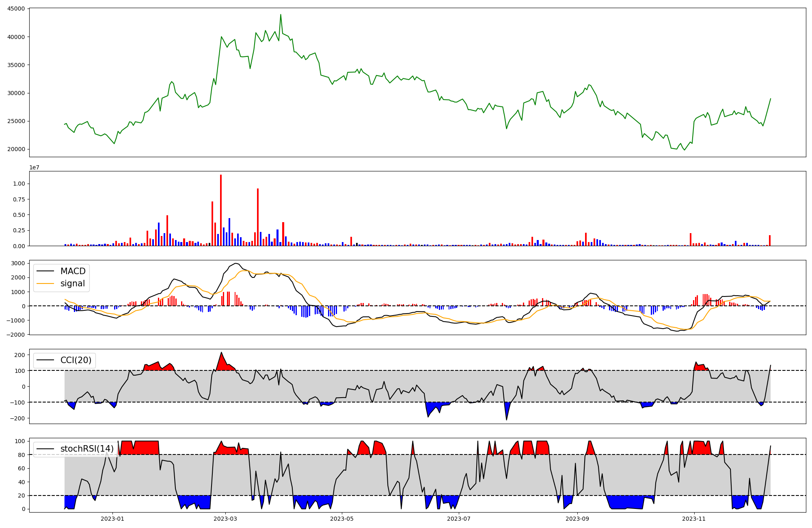Click the 45000 price axis label
This screenshot has width=812, height=528.
coord(16,9)
